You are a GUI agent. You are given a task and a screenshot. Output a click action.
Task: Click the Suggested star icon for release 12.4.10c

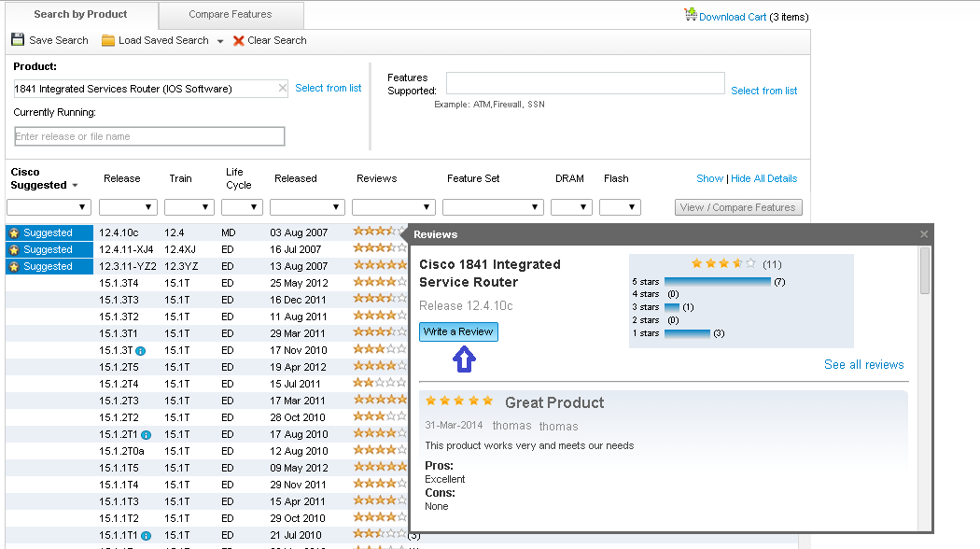pyautogui.click(x=14, y=233)
